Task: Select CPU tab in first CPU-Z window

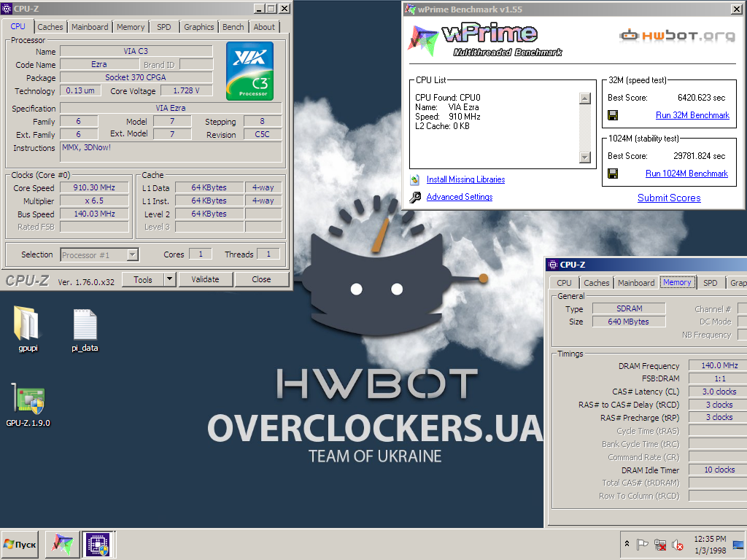Action: [18, 26]
